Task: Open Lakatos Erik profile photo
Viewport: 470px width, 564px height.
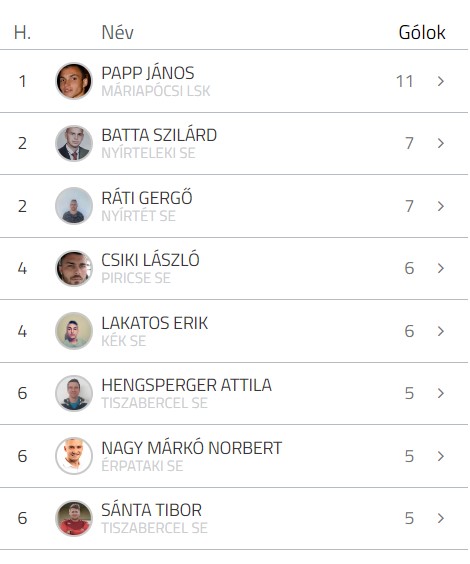Action: tap(74, 331)
